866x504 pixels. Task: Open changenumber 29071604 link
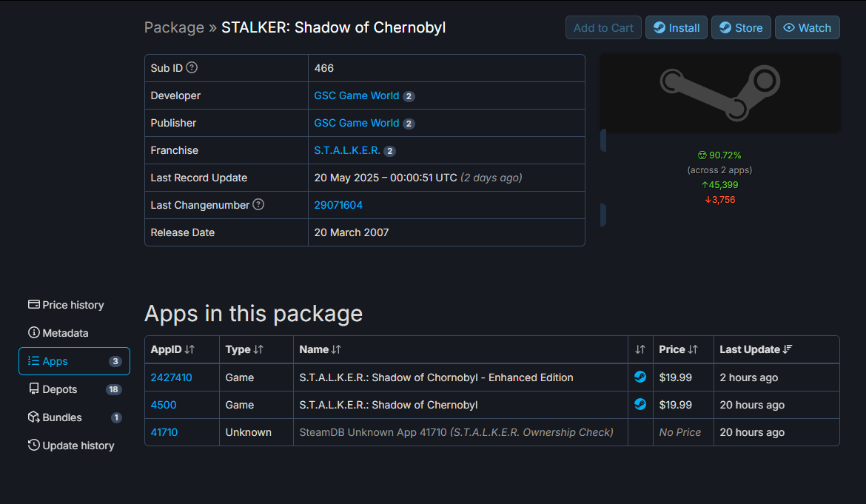pos(338,205)
